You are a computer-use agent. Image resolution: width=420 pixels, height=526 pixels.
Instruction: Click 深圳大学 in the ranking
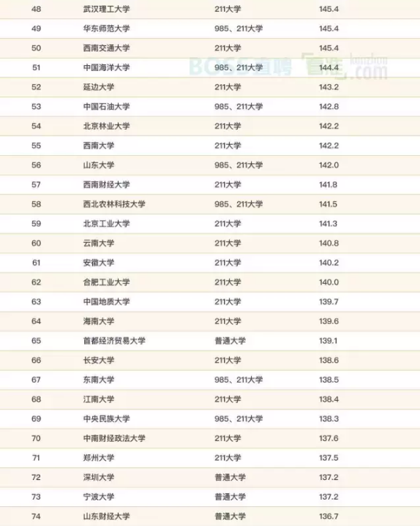[x=99, y=477]
